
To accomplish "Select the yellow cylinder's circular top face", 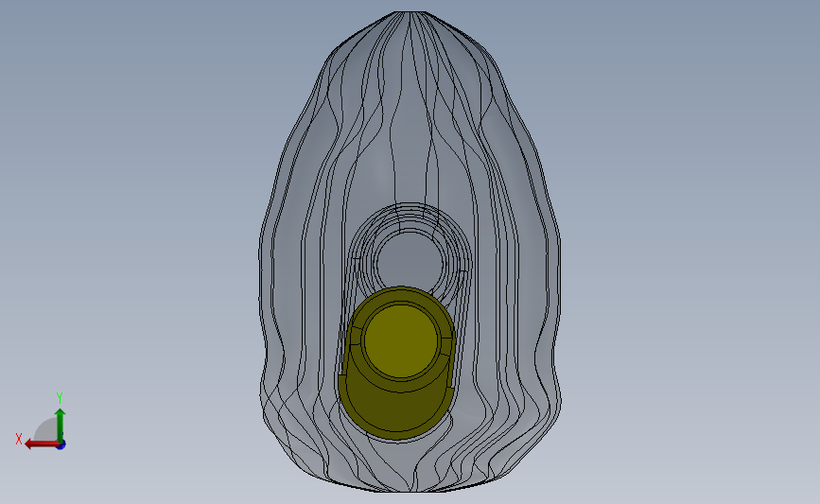I will pyautogui.click(x=401, y=340).
